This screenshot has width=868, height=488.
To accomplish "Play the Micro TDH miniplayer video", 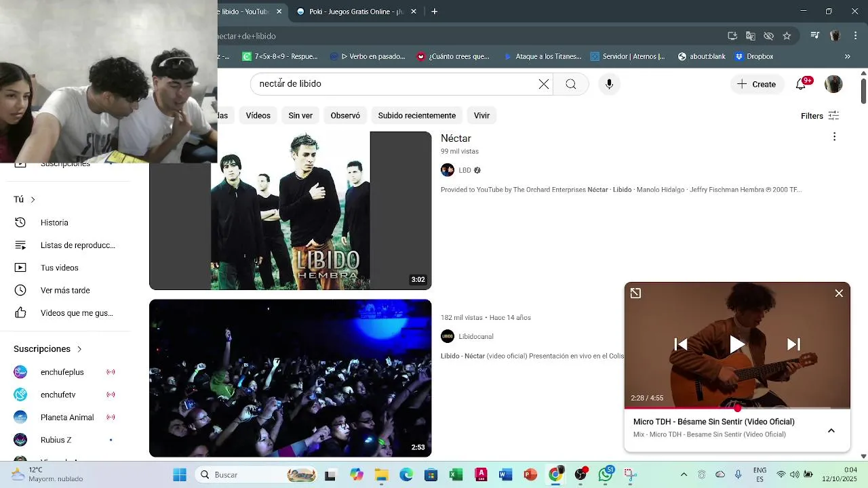I will pos(737,344).
